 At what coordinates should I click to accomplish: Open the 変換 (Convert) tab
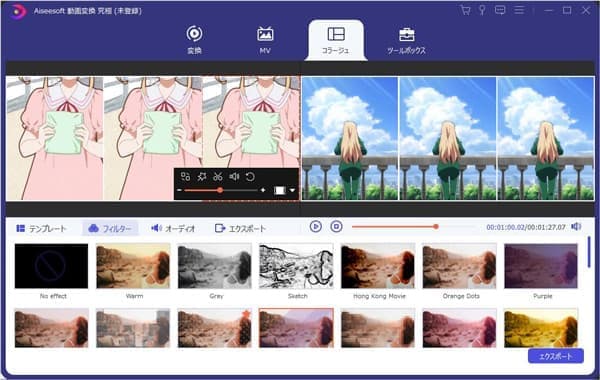pyautogui.click(x=194, y=40)
